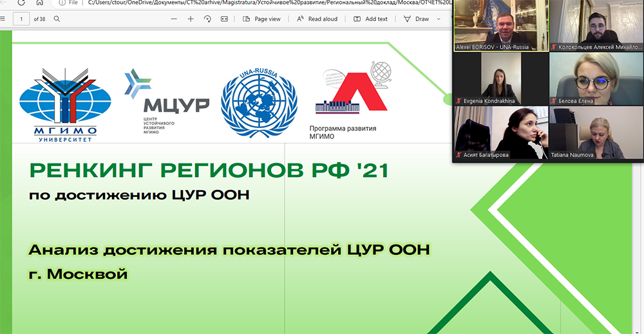Rotate the PDF page icon
This screenshot has height=334, width=644.
coord(207,19)
